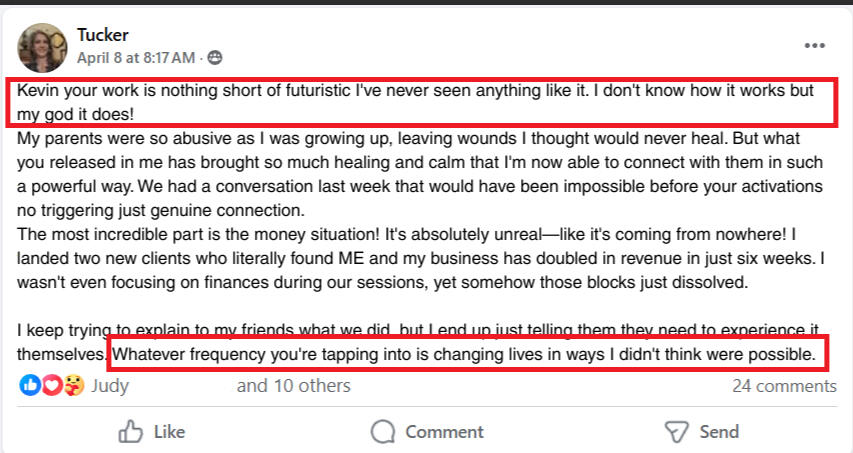View Judy in the reactions list
Screen dimensions: 853x453
tap(110, 386)
